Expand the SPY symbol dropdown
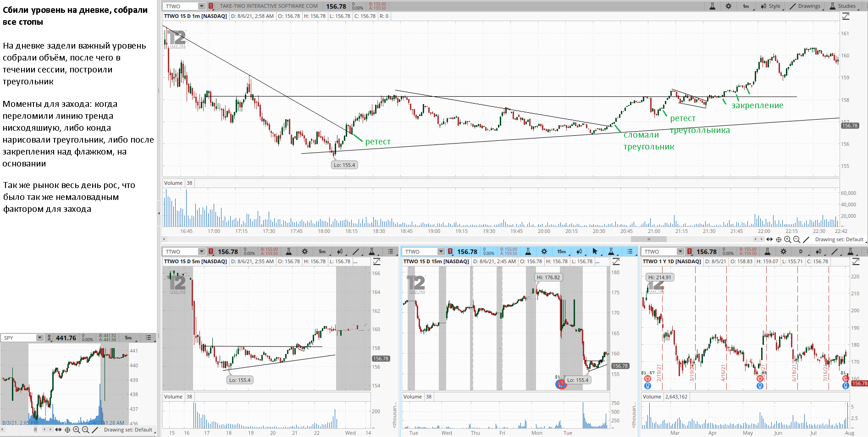Image resolution: width=868 pixels, height=437 pixels. (x=40, y=337)
